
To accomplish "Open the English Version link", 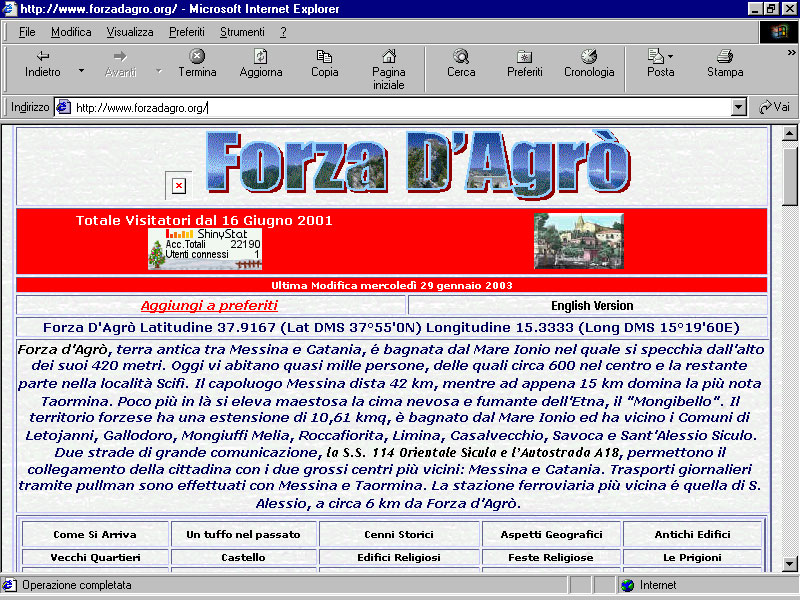I will point(592,306).
